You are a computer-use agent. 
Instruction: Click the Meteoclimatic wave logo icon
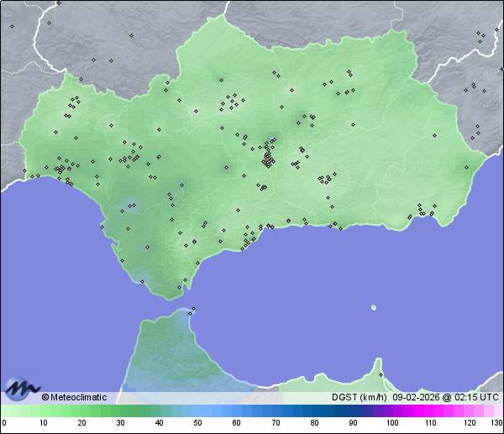[x=21, y=388]
